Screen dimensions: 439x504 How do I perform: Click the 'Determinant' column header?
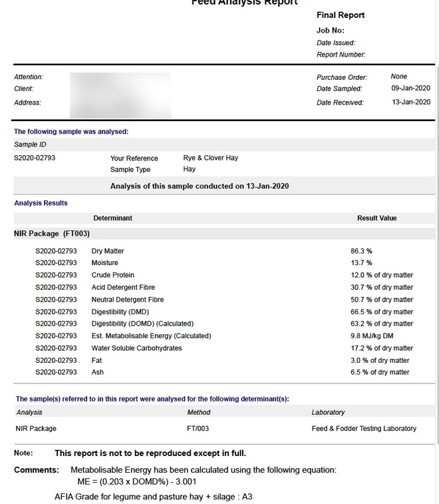[x=112, y=218]
